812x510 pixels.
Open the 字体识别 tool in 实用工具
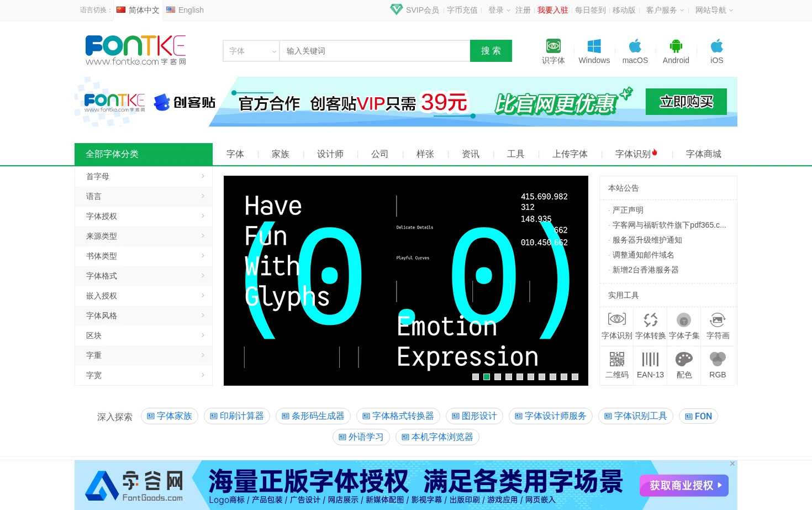[617, 326]
